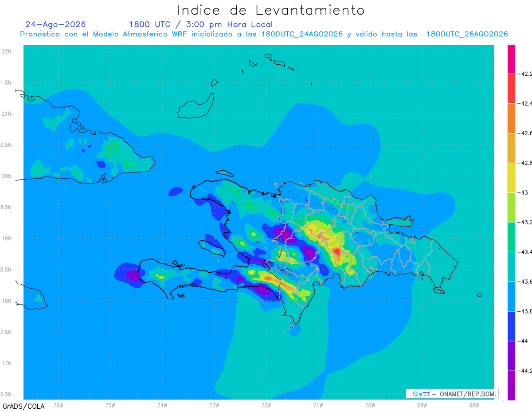
Task: Click the legend value -42.2
Action: pyautogui.click(x=524, y=74)
